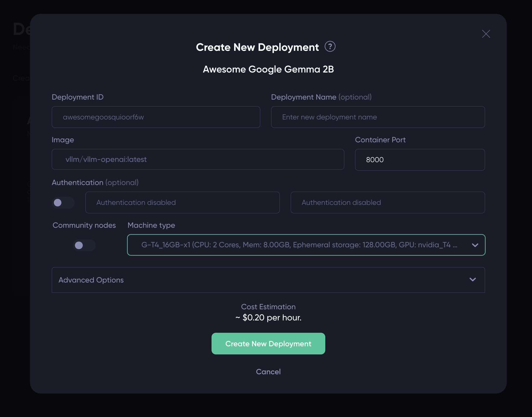The height and width of the screenshot is (417, 532).
Task: Cancel the deployment creation
Action: click(268, 372)
